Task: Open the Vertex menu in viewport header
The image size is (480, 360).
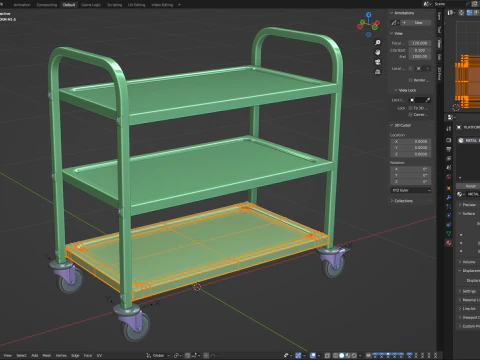Action: click(61, 355)
